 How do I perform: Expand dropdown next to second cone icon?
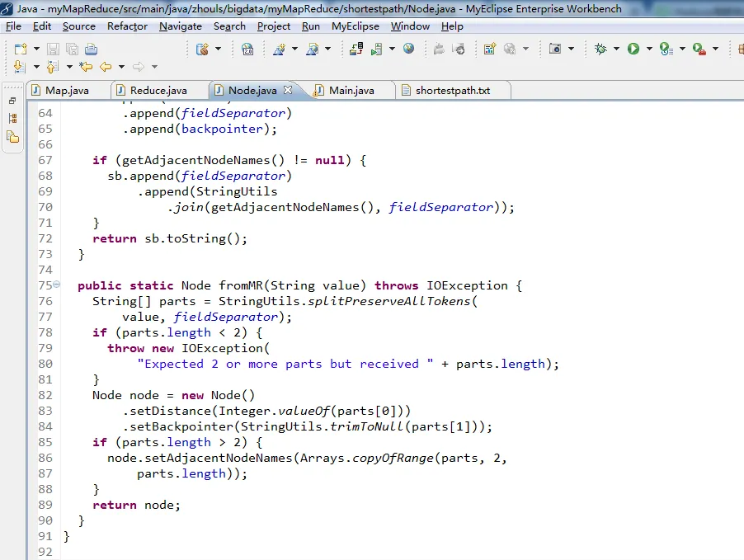tap(328, 49)
